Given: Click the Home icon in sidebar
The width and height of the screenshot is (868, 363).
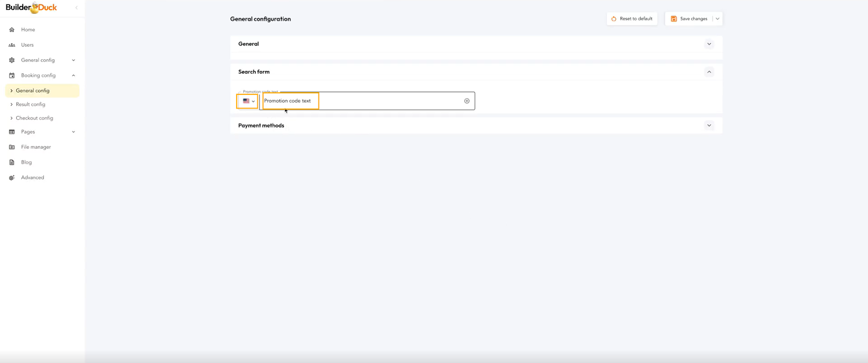Looking at the screenshot, I should point(12,30).
